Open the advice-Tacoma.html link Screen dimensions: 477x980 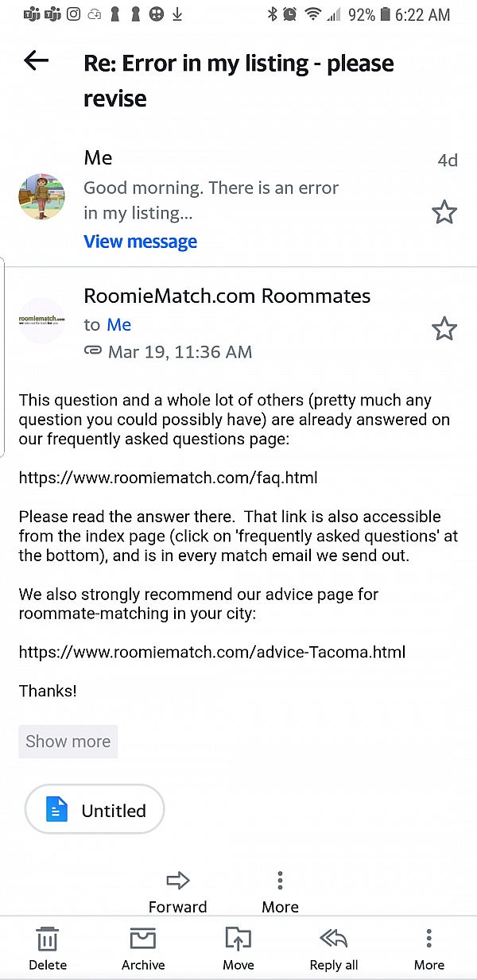coord(211,653)
